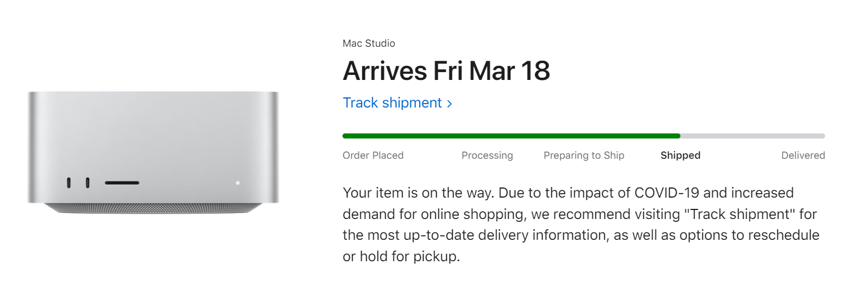The height and width of the screenshot is (295, 868).
Task: Click the white status indicator light on the Mac Studio
Action: 238,183
